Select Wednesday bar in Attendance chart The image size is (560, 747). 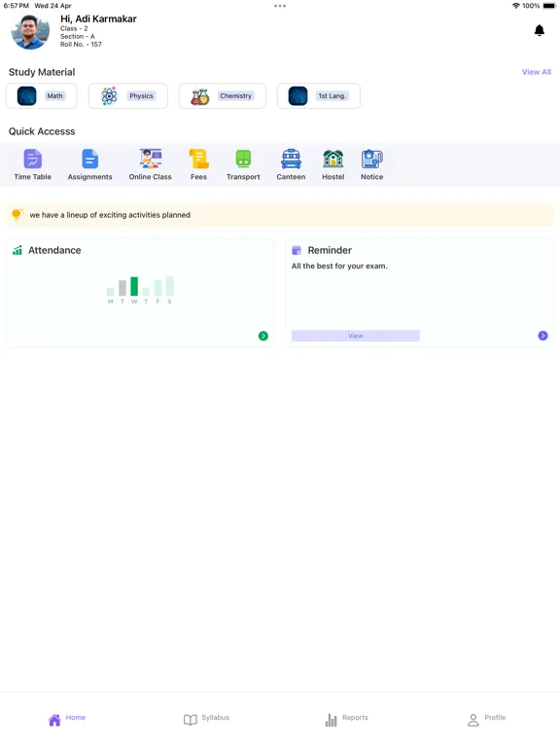pyautogui.click(x=134, y=286)
